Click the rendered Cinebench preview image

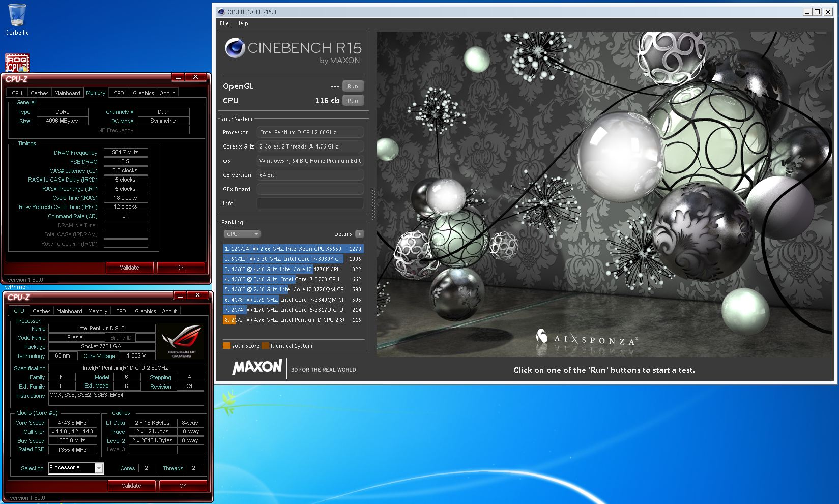click(x=604, y=194)
